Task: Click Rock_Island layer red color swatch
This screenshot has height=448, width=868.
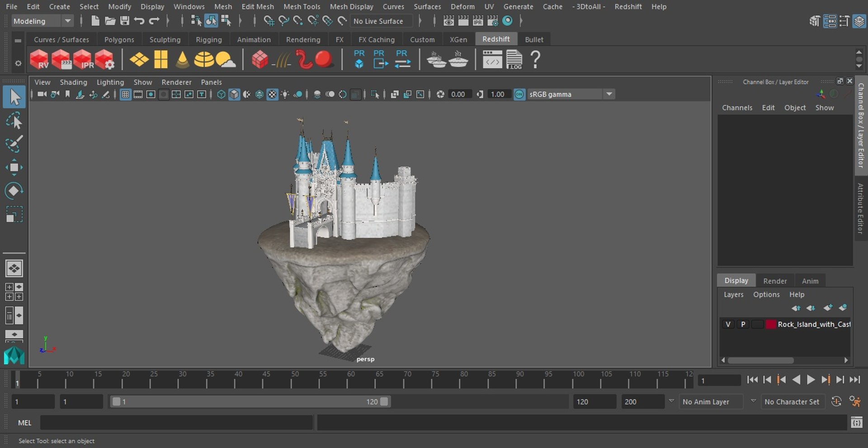Action: click(771, 324)
